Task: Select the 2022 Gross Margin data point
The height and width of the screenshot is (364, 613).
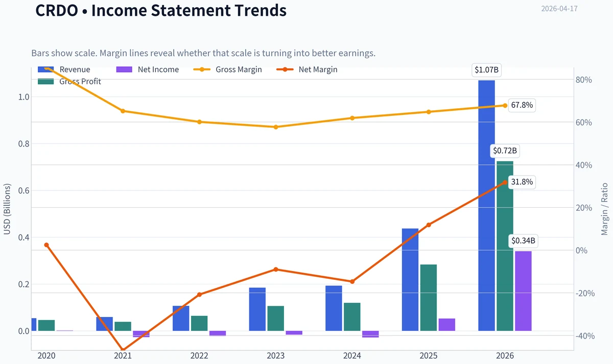Action: point(199,122)
